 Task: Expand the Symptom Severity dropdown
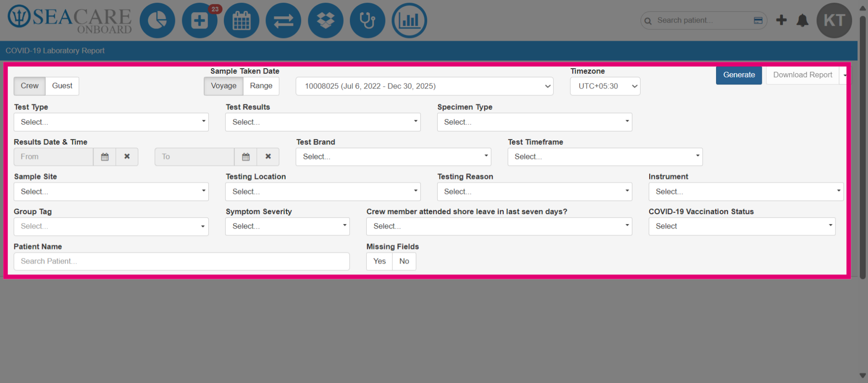point(288,226)
